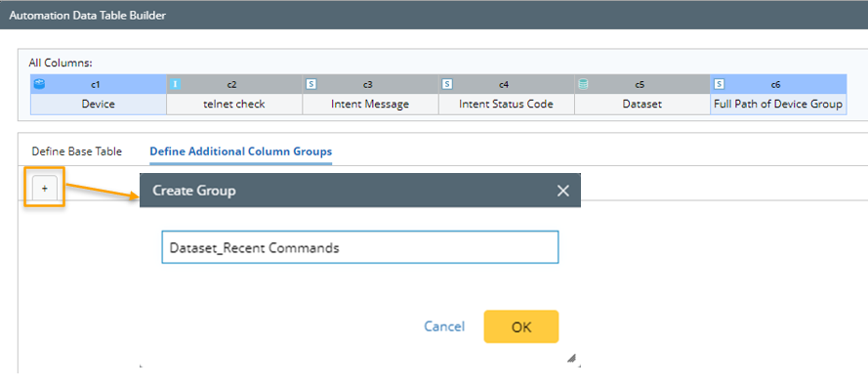Screen dimensions: 868x389
Task: Select the Dataset column cell
Action: tap(642, 104)
